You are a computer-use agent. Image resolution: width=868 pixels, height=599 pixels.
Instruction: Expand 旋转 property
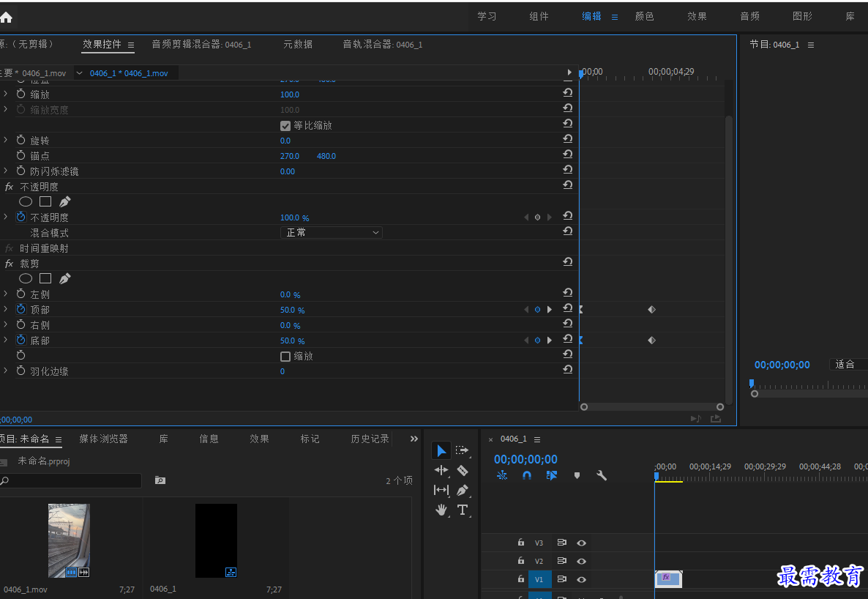(x=6, y=140)
